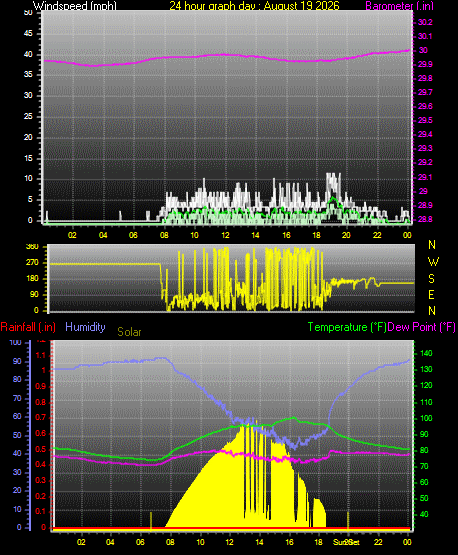Image resolution: width=458 pixels, height=555 pixels.
Task: Click the '12' hour label under the windspeed chart
Action: (225, 235)
